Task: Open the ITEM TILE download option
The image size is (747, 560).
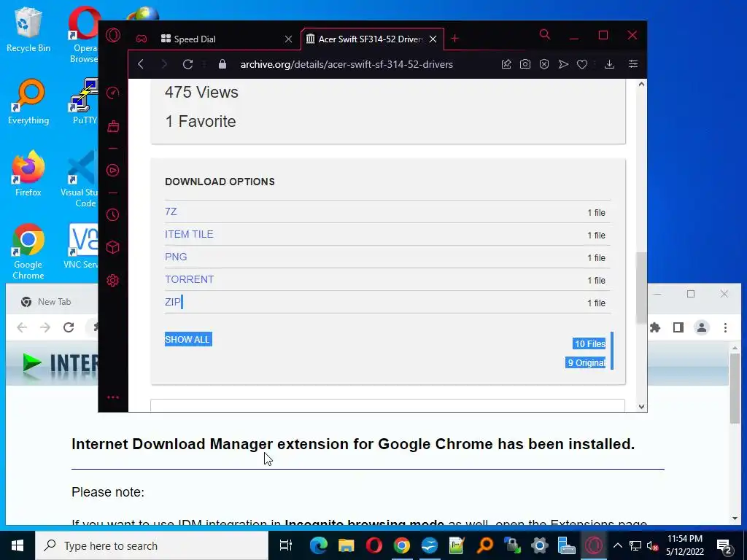Action: (x=189, y=234)
